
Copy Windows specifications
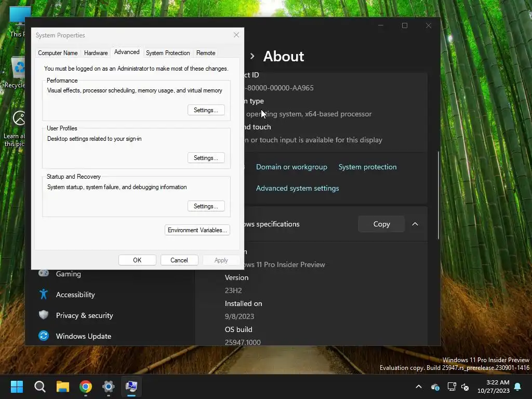(381, 224)
